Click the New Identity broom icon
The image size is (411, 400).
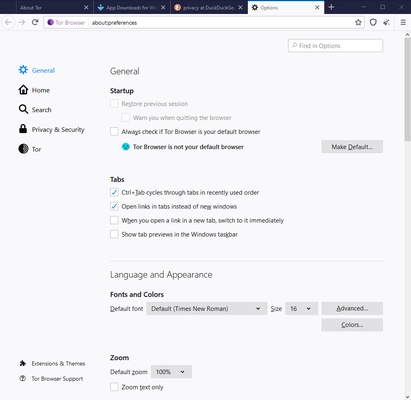(x=387, y=22)
